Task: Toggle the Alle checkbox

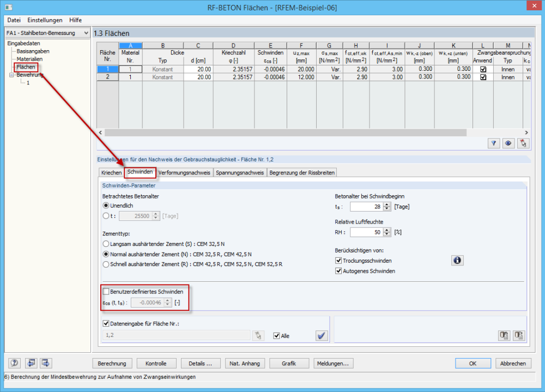Action: point(277,336)
